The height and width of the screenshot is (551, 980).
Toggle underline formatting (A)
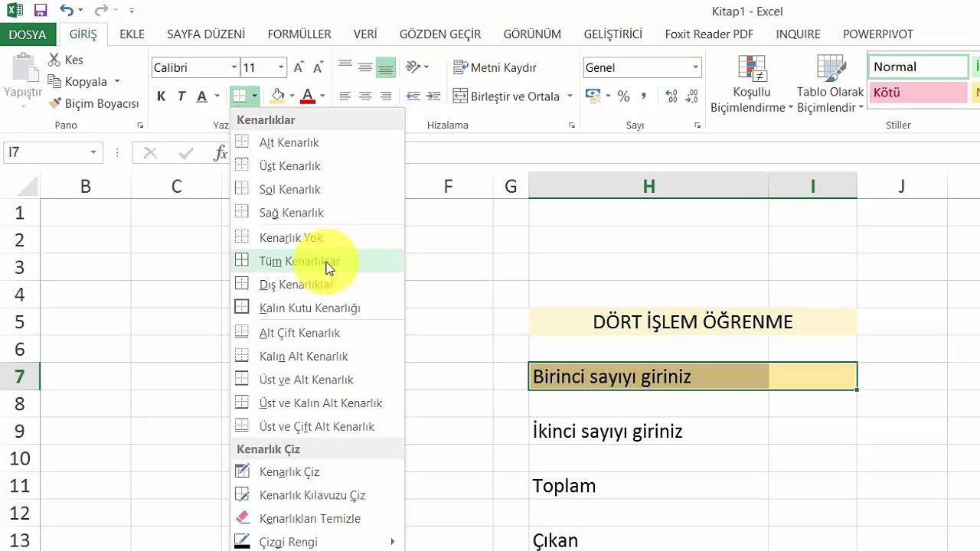point(201,96)
